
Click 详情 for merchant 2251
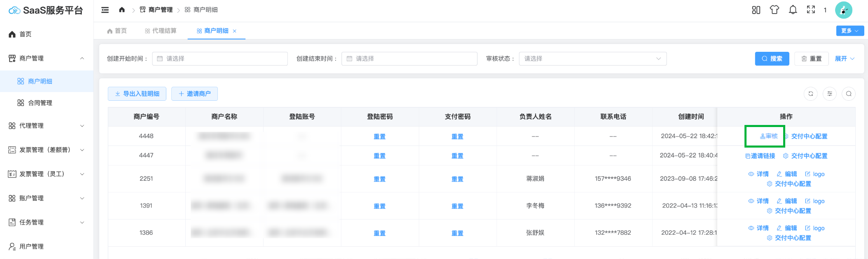click(x=758, y=174)
